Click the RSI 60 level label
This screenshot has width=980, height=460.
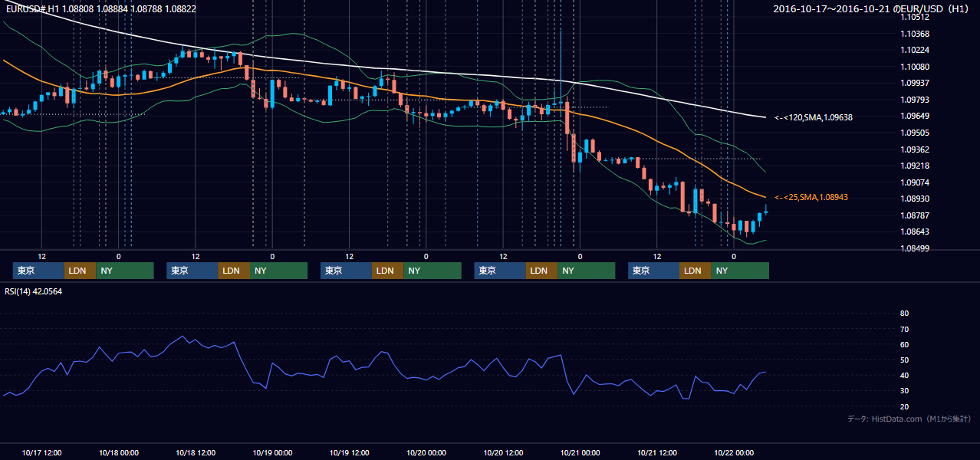[904, 344]
